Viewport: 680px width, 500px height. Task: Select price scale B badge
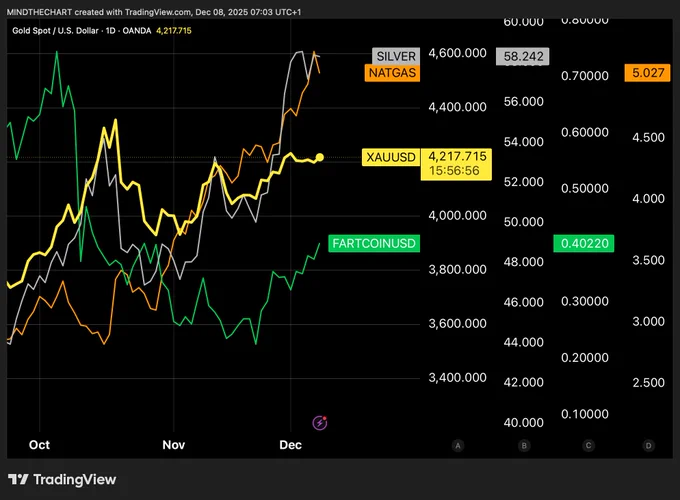pos(524,445)
